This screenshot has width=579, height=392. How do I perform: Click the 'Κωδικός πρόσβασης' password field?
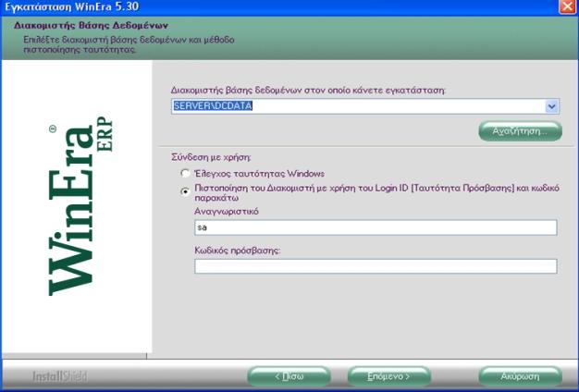pyautogui.click(x=376, y=266)
